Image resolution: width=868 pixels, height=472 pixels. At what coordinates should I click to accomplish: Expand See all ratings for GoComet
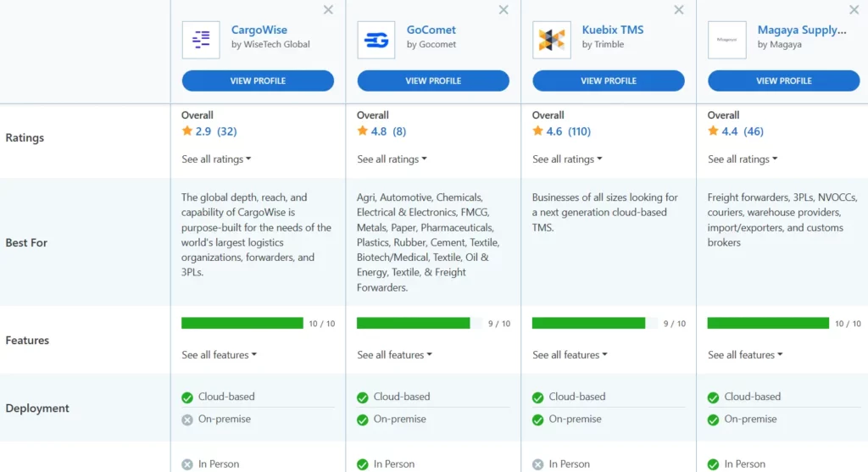(x=392, y=159)
